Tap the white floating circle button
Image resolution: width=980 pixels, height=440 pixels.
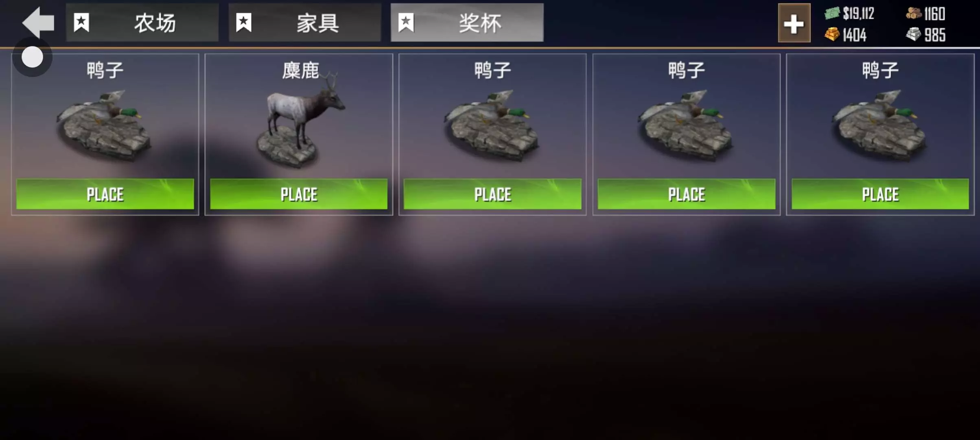click(x=32, y=57)
